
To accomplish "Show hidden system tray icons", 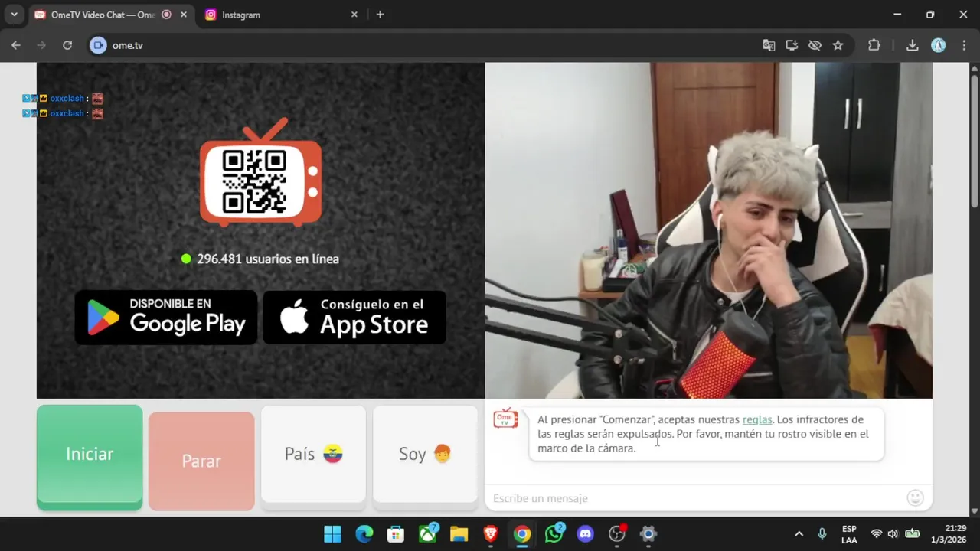I will (x=799, y=534).
